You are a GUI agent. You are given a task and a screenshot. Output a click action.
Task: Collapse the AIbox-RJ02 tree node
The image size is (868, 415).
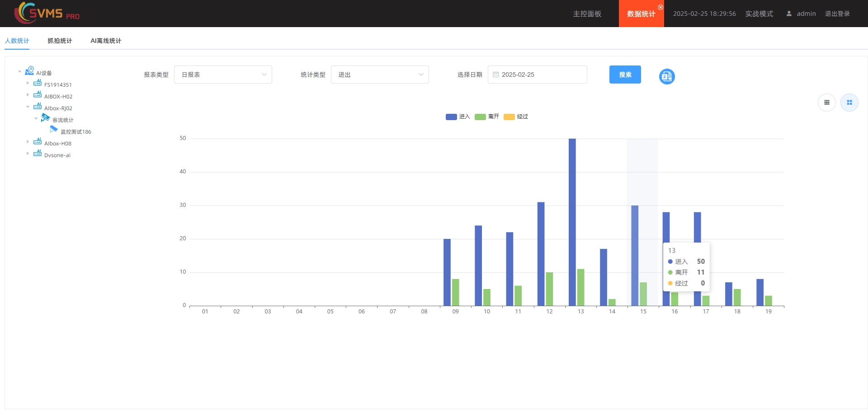(28, 107)
